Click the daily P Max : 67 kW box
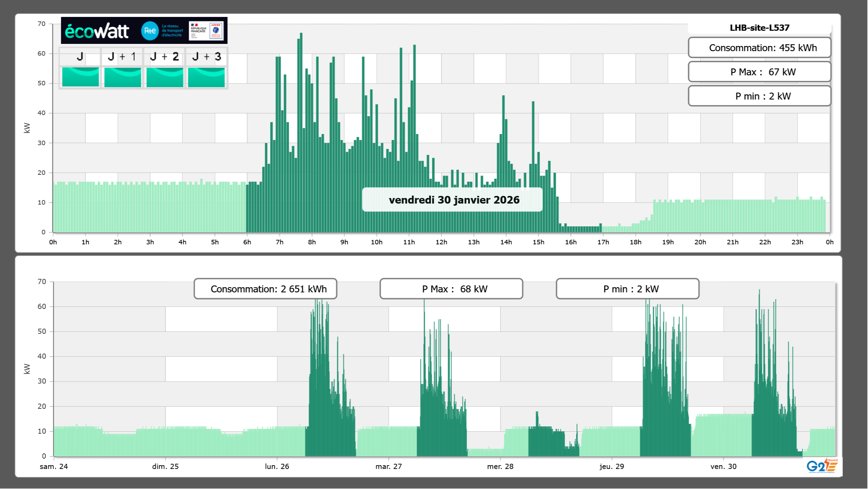 click(x=759, y=72)
